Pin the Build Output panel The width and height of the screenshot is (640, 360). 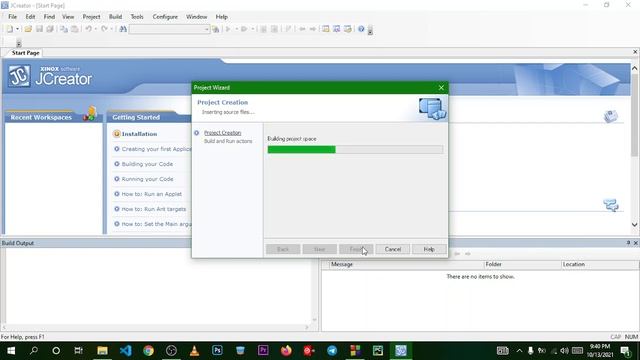point(628,243)
